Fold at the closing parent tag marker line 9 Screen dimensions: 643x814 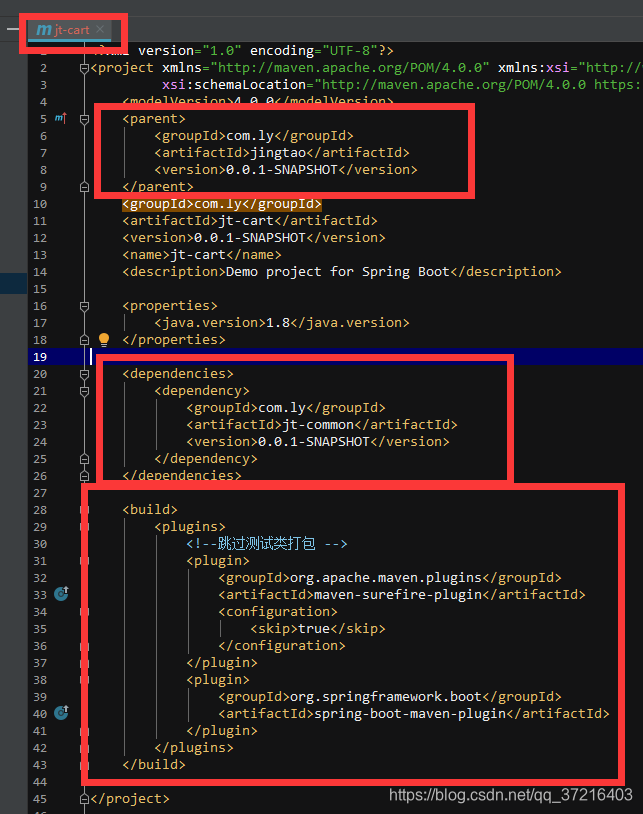(x=84, y=187)
